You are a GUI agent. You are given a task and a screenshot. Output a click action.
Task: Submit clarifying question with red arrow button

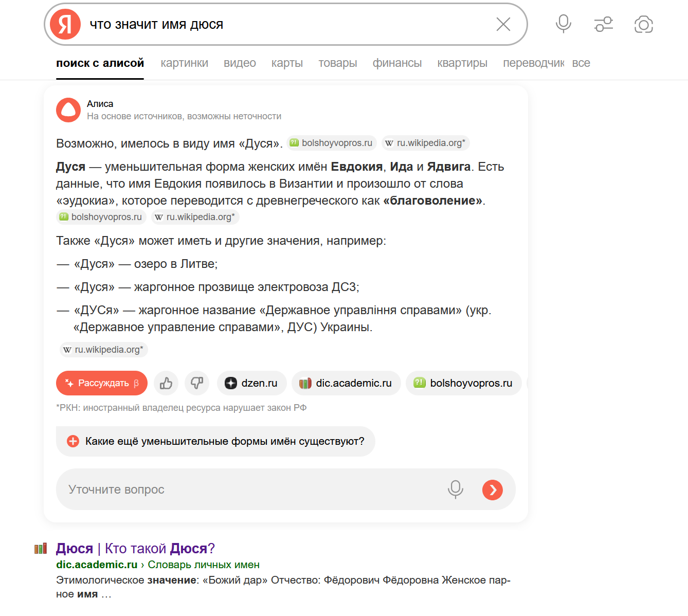coord(493,490)
